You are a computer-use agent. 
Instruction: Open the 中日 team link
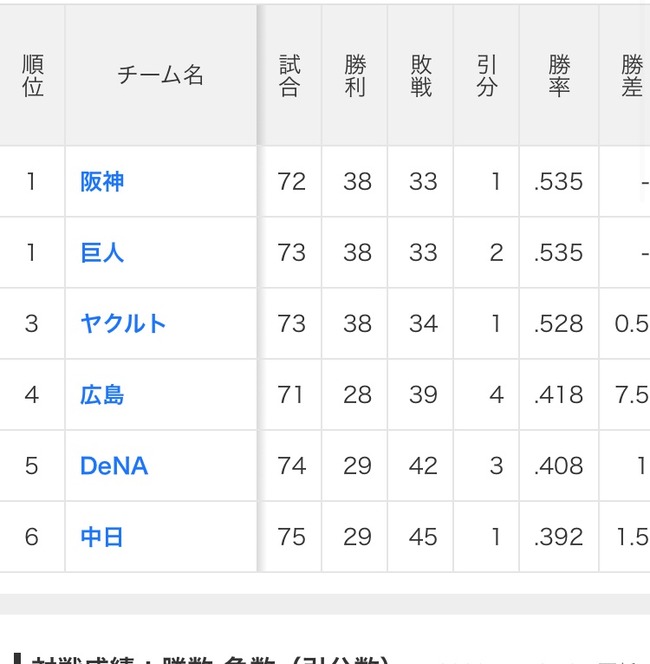pos(102,537)
